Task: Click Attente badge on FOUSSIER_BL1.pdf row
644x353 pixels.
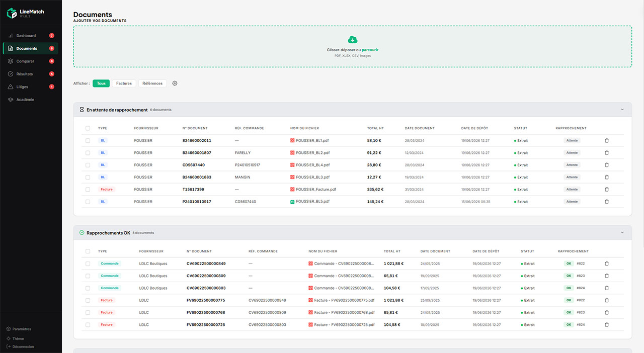Action: click(x=572, y=141)
